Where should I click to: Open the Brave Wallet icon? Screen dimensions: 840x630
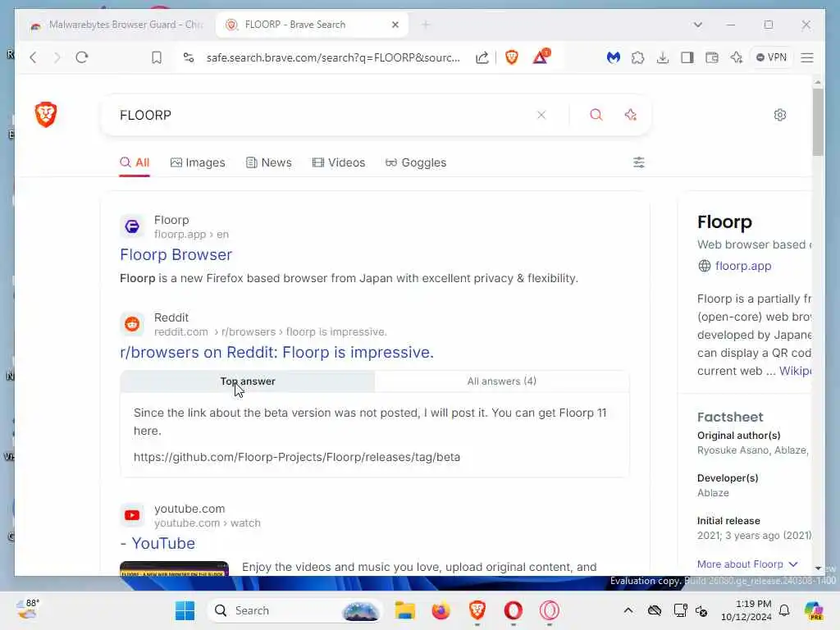[x=712, y=57]
